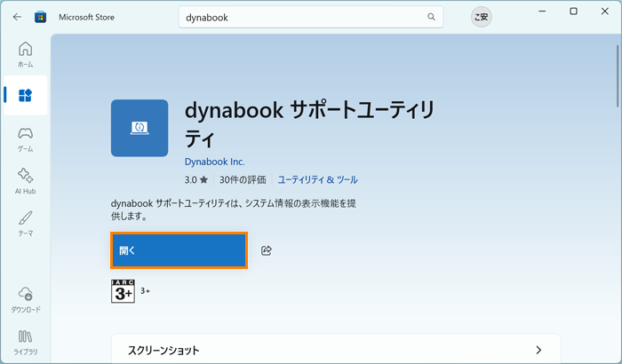This screenshot has height=364, width=622.
Task: Select the Apps sidebar icon
Action: click(25, 95)
